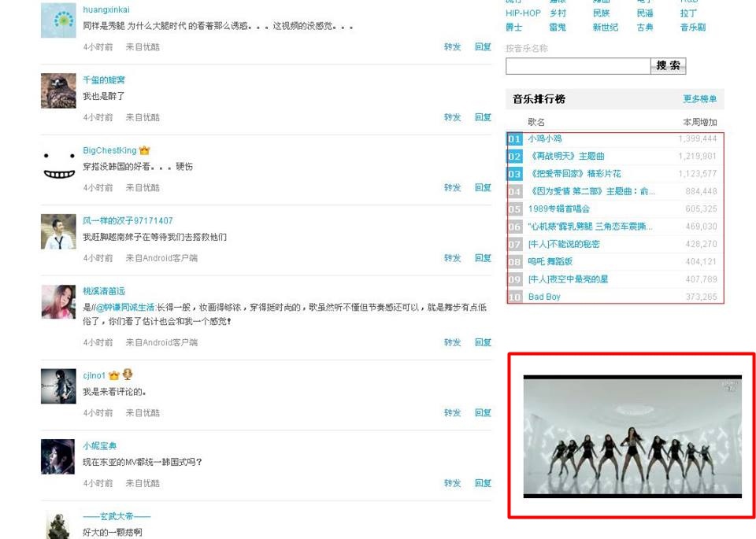Click the microphone badge next to cjlno1
The width and height of the screenshot is (756, 539).
[x=128, y=375]
